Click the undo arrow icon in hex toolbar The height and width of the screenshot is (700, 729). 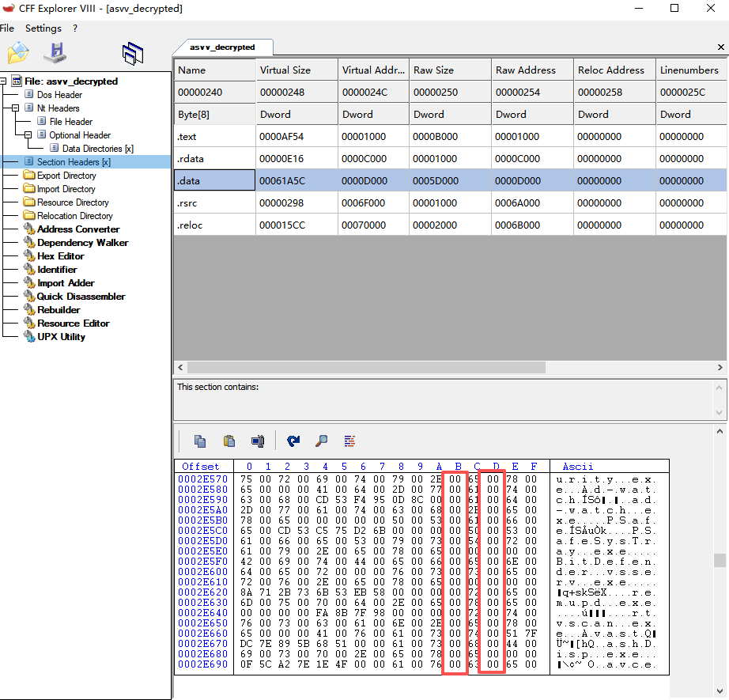click(293, 441)
